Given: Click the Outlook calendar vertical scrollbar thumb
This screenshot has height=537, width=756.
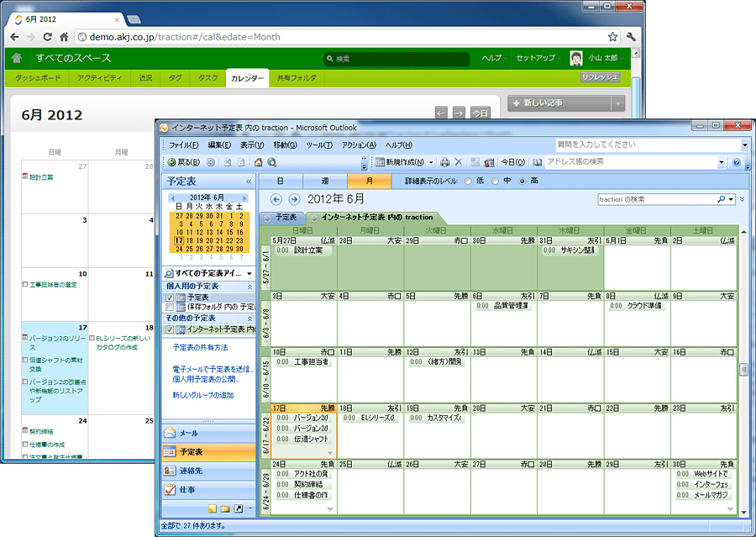Looking at the screenshot, I should point(743,370).
